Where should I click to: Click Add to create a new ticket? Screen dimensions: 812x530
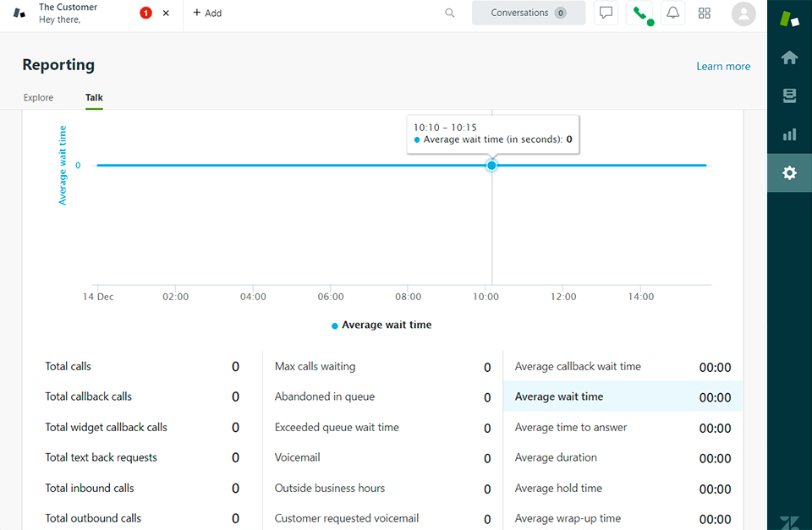click(x=207, y=13)
